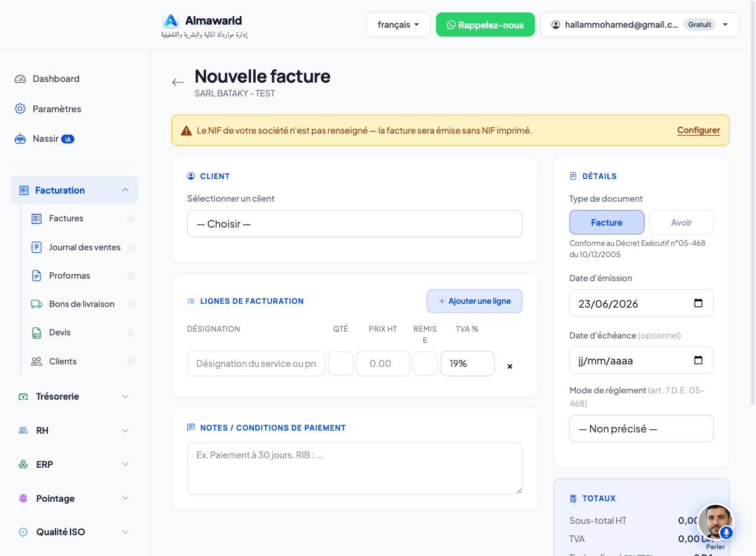This screenshot has width=756, height=556.
Task: Go to Factures list
Action: [66, 218]
